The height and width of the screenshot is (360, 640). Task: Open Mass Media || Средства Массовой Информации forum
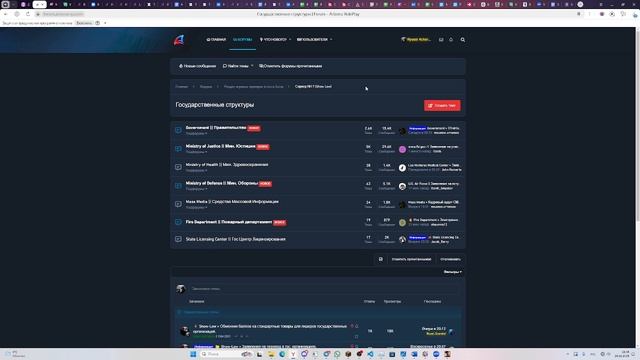tap(232, 202)
